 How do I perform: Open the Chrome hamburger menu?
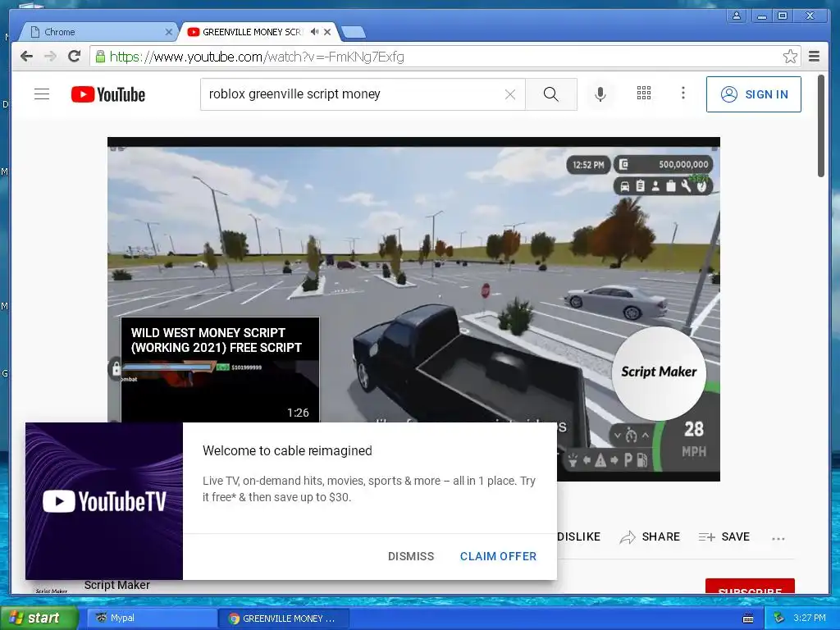point(814,57)
